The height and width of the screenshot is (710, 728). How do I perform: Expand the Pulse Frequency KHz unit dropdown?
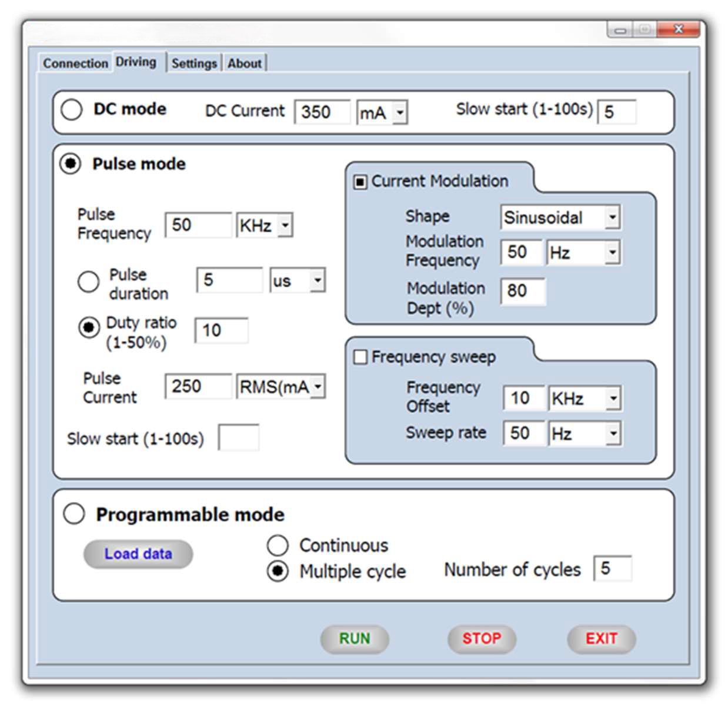(x=285, y=225)
